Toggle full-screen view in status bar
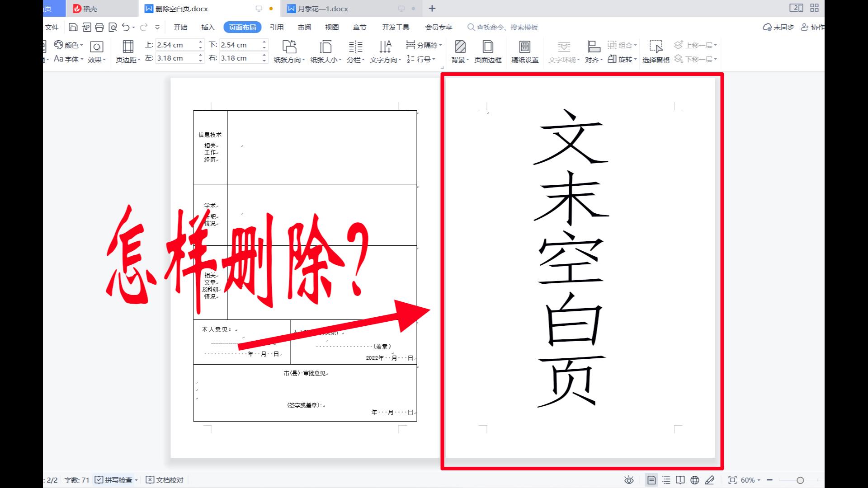Image resolution: width=868 pixels, height=488 pixels. tap(733, 480)
